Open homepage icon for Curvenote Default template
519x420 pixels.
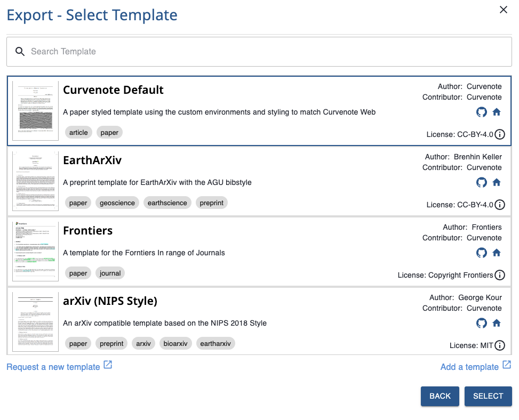(x=497, y=112)
